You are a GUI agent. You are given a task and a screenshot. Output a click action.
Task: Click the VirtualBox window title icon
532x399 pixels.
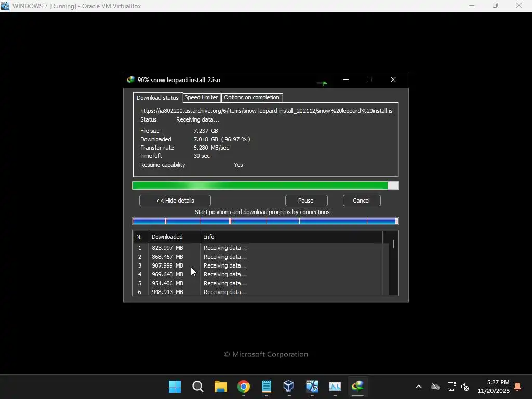pyautogui.click(x=5, y=6)
